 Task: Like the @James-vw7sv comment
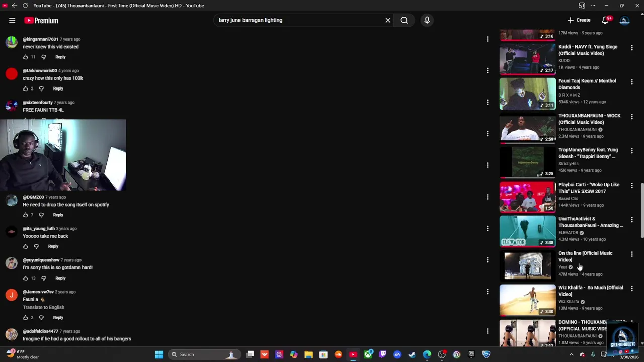pos(25,318)
